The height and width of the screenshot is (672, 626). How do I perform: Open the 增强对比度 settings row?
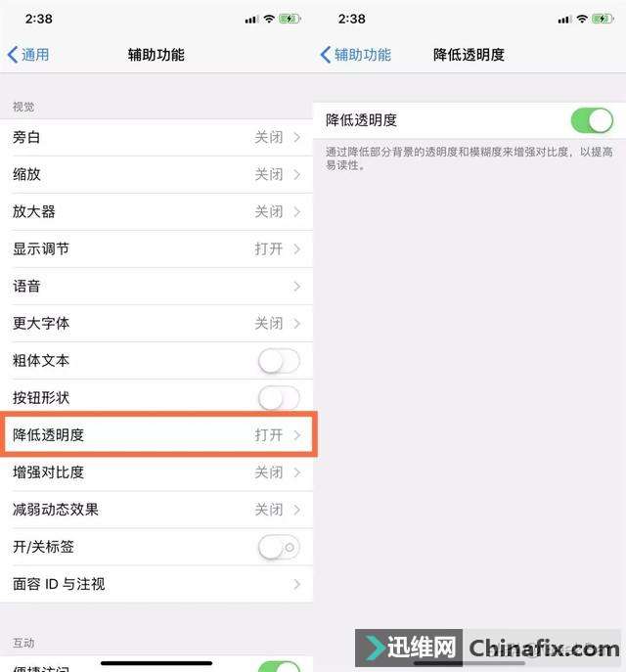156,472
